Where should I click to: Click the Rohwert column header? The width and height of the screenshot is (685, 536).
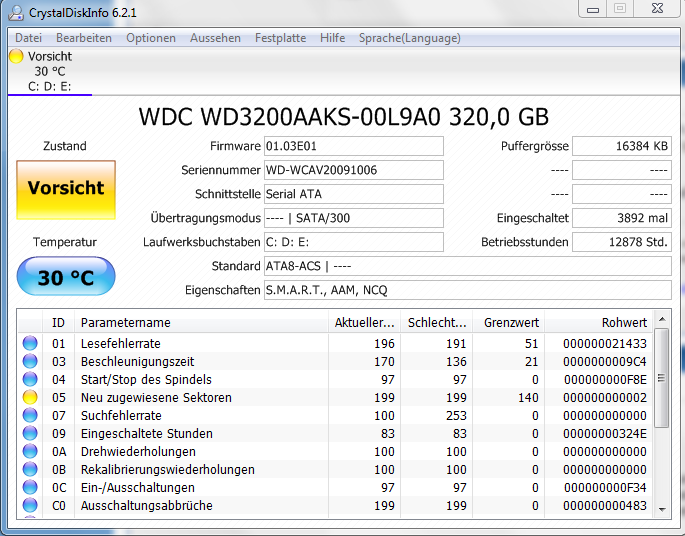[x=599, y=322]
